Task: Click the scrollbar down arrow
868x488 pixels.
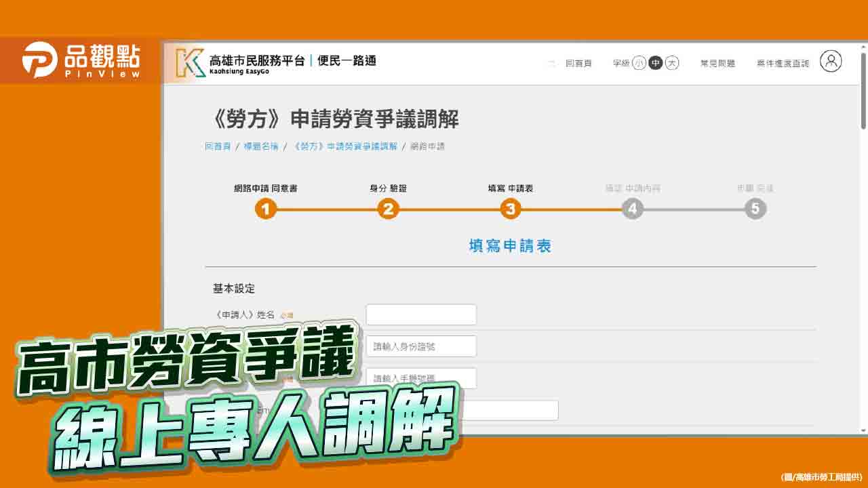Action: click(863, 430)
